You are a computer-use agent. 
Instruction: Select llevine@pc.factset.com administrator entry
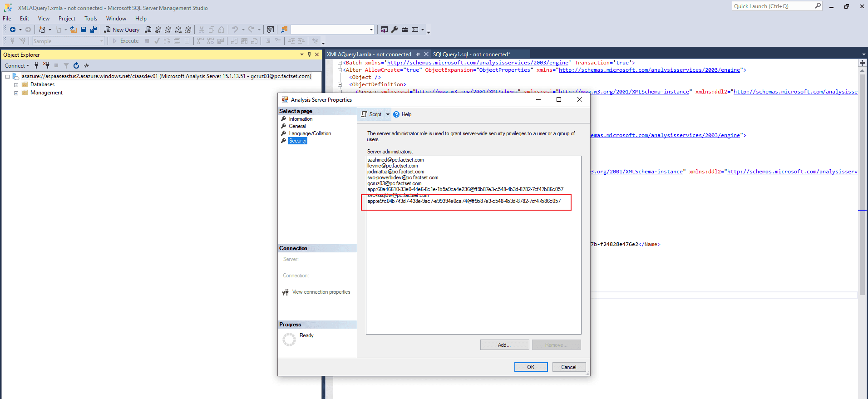pos(393,166)
